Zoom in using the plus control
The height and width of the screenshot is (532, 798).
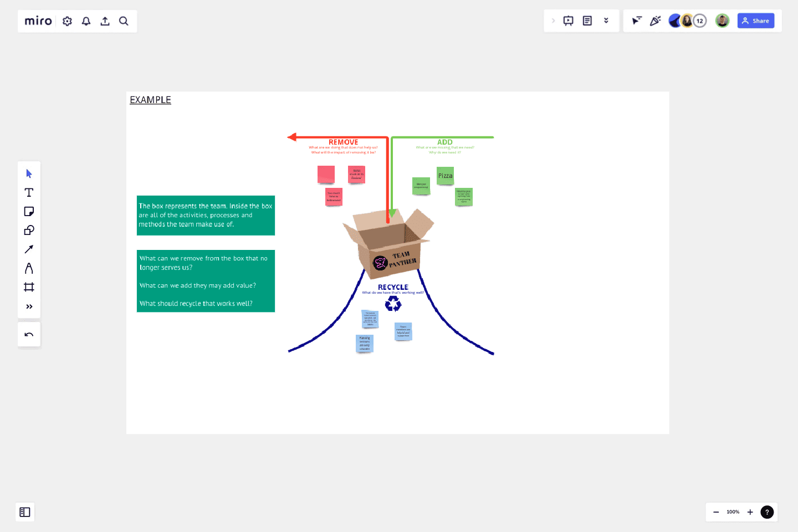click(750, 512)
